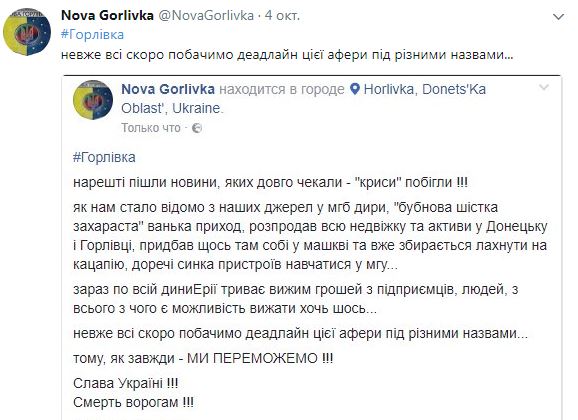Open the Nova Gorlivka tweet avatar
The height and width of the screenshot is (420, 578).
[27, 32]
